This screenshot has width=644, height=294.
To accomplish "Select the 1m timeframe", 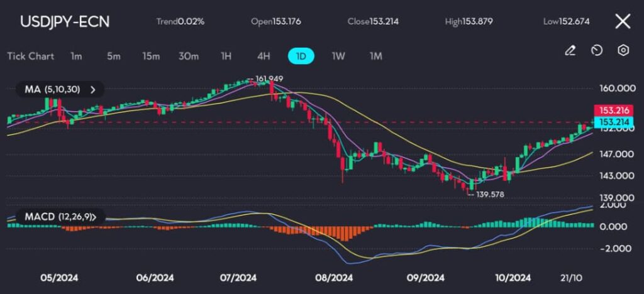I will [76, 56].
